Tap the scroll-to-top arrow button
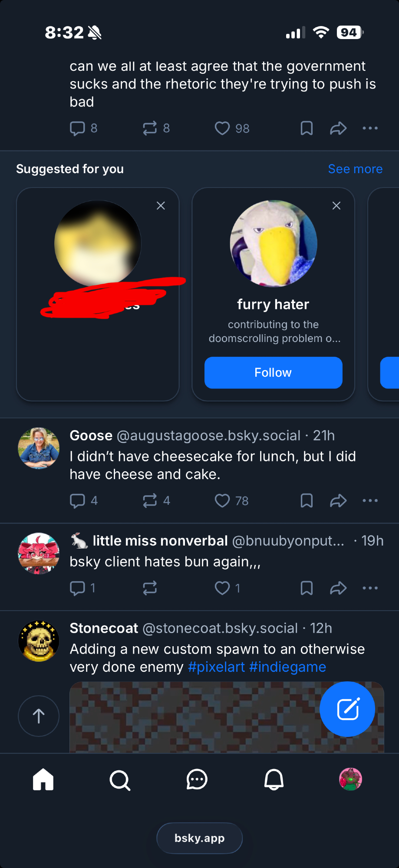This screenshot has height=868, width=399. 39,716
